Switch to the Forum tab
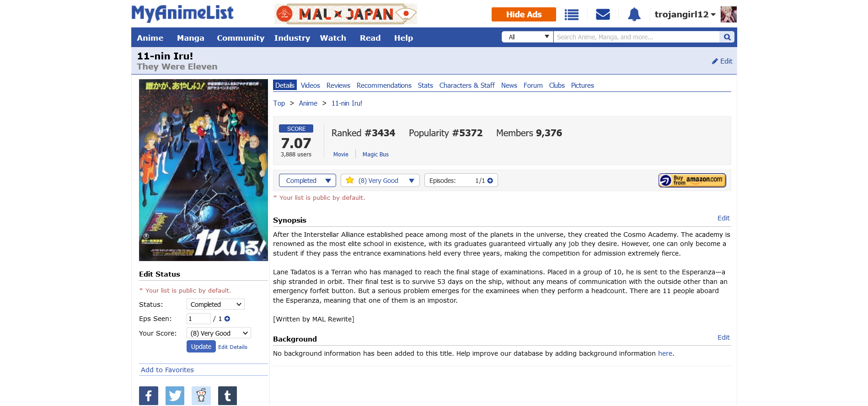 click(533, 85)
